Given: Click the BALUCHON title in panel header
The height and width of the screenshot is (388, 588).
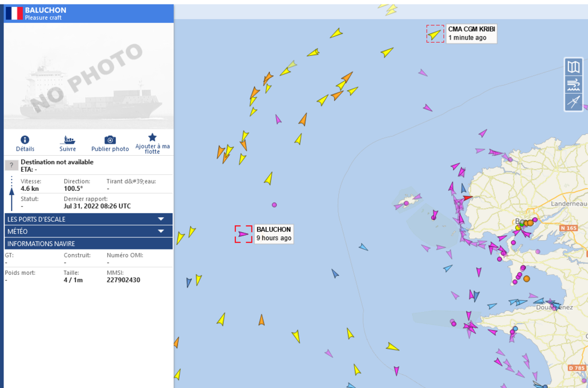Looking at the screenshot, I should point(45,10).
